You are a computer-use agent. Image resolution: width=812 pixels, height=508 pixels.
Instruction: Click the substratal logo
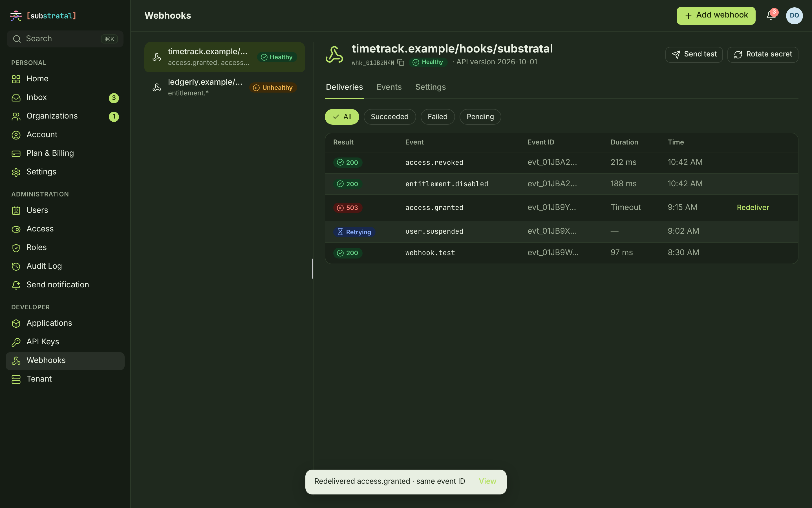pos(43,16)
